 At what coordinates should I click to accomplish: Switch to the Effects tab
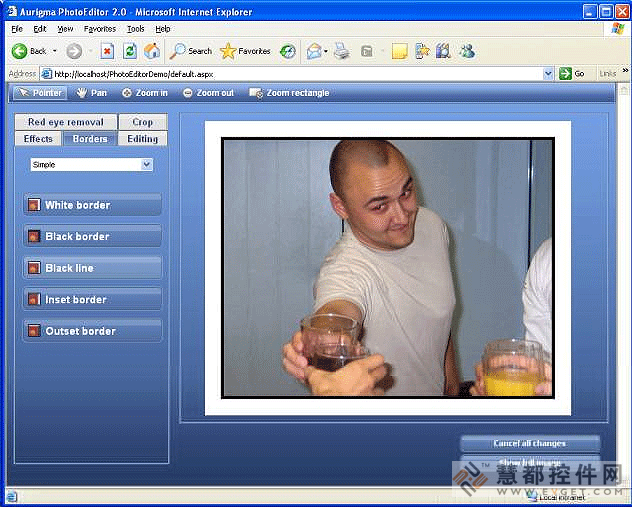[38, 139]
